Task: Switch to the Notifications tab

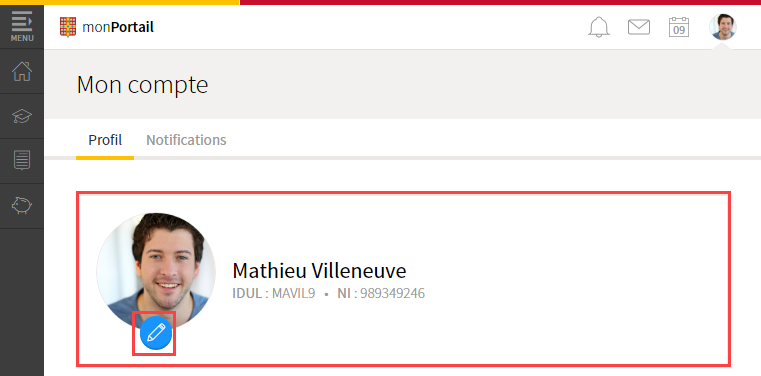Action: (186, 140)
